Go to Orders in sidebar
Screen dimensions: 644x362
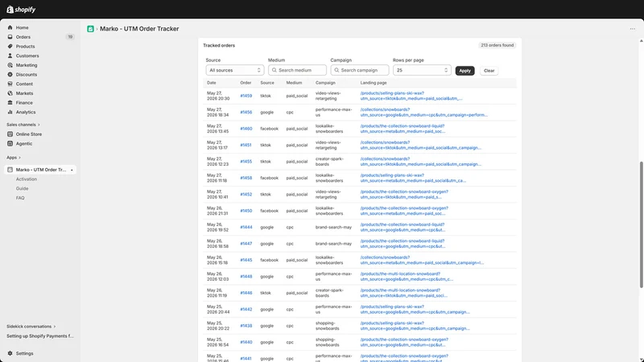tap(23, 37)
